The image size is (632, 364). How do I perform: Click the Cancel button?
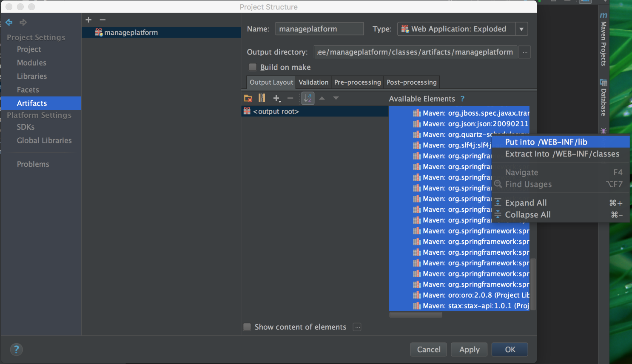click(x=429, y=350)
